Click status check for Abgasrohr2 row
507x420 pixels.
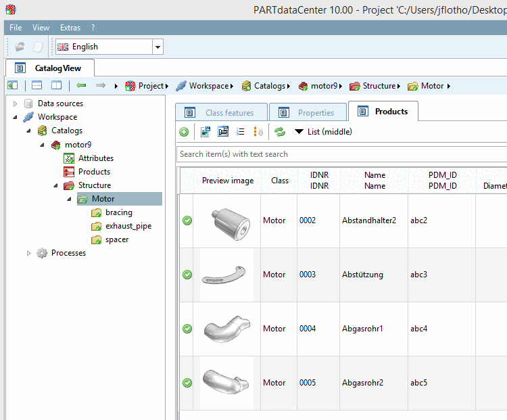point(187,383)
